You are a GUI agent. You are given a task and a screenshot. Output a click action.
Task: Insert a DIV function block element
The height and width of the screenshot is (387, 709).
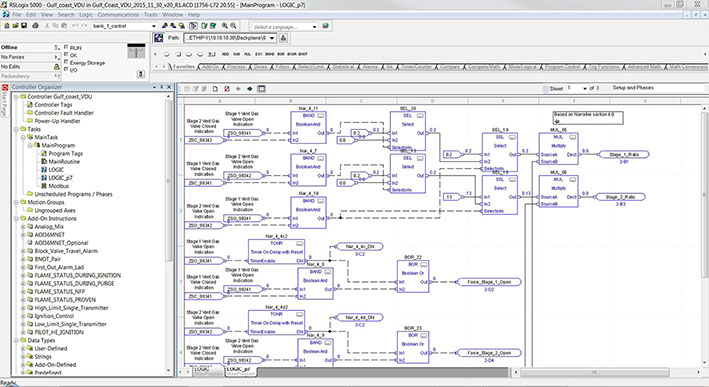(259, 54)
